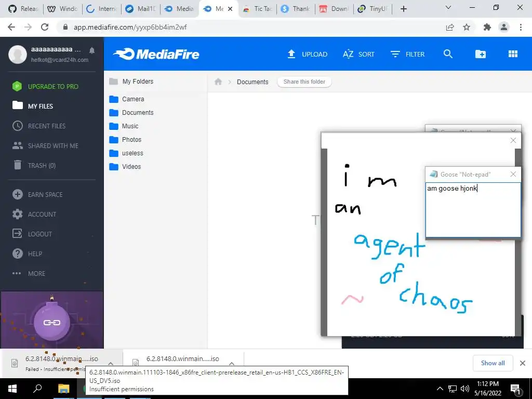Click the address bar URL
Viewport: 532px width, 399px height.
(130, 27)
